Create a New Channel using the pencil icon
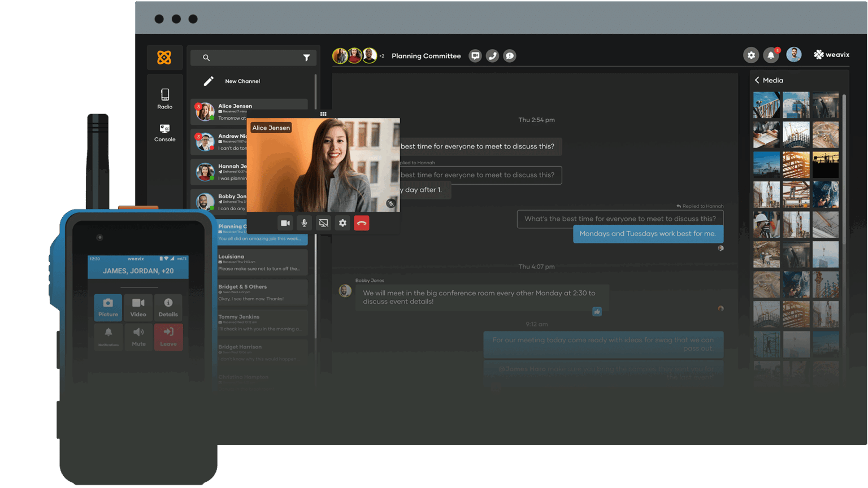 pyautogui.click(x=208, y=81)
